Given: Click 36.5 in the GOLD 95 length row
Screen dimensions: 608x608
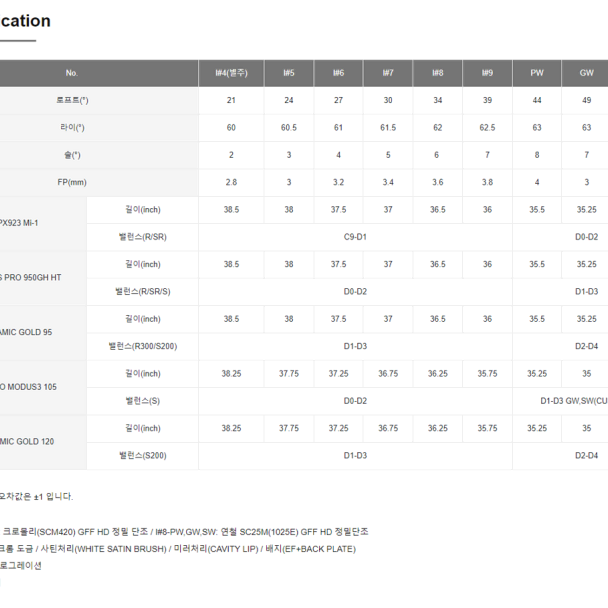Looking at the screenshot, I should pyautogui.click(x=438, y=319).
